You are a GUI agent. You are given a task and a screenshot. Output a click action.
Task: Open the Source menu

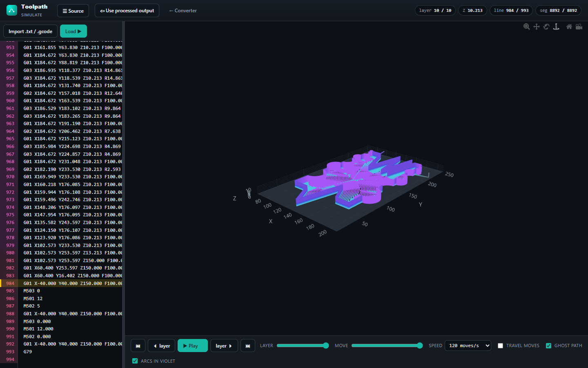(x=73, y=11)
